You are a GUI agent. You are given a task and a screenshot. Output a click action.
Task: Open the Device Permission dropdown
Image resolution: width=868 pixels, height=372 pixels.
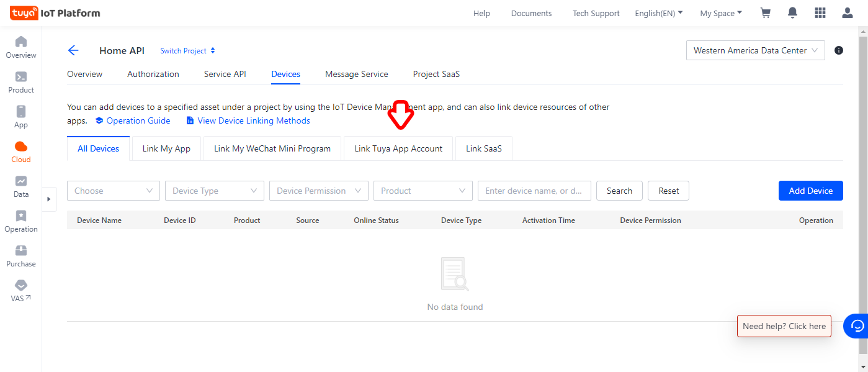[318, 191]
